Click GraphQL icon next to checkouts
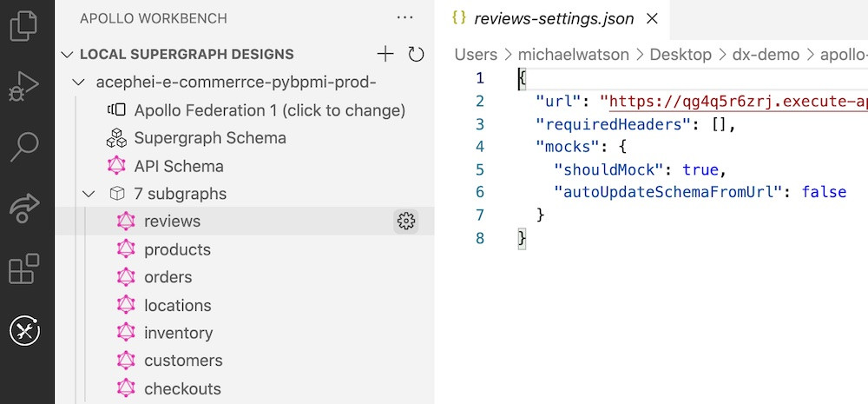This screenshot has height=404, width=868. click(126, 388)
